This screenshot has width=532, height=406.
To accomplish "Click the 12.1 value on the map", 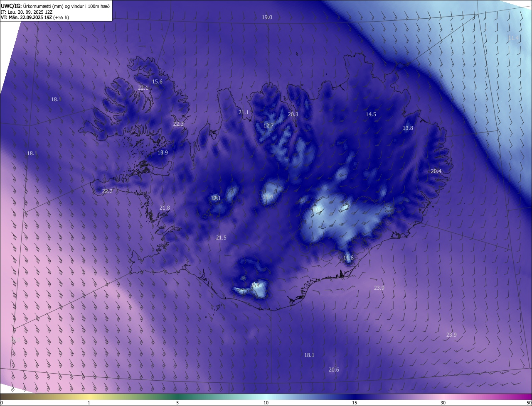I will coord(216,198).
